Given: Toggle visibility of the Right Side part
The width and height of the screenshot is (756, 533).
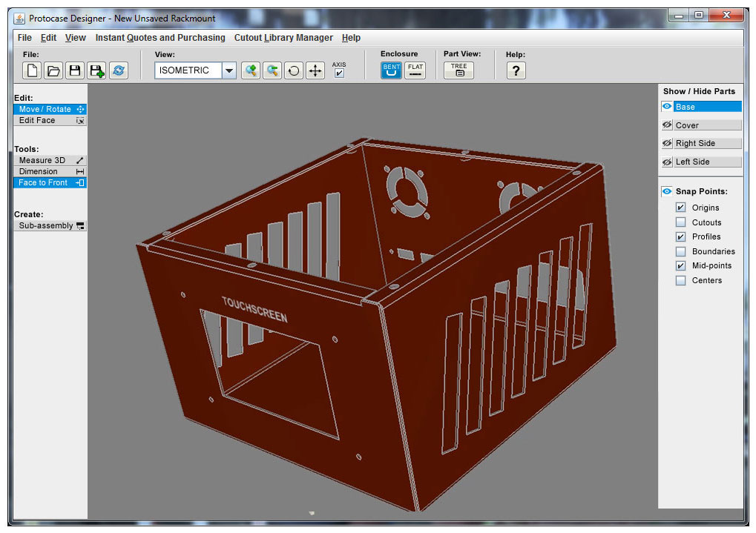Looking at the screenshot, I should click(666, 143).
